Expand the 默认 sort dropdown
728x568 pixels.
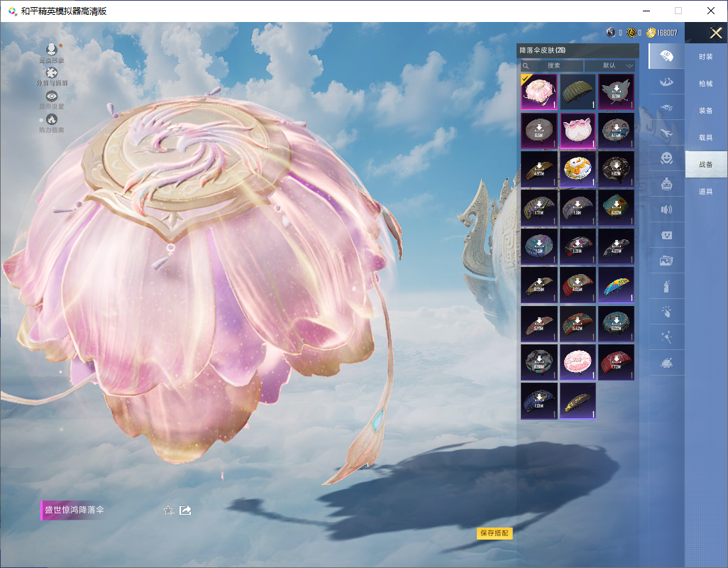(610, 65)
